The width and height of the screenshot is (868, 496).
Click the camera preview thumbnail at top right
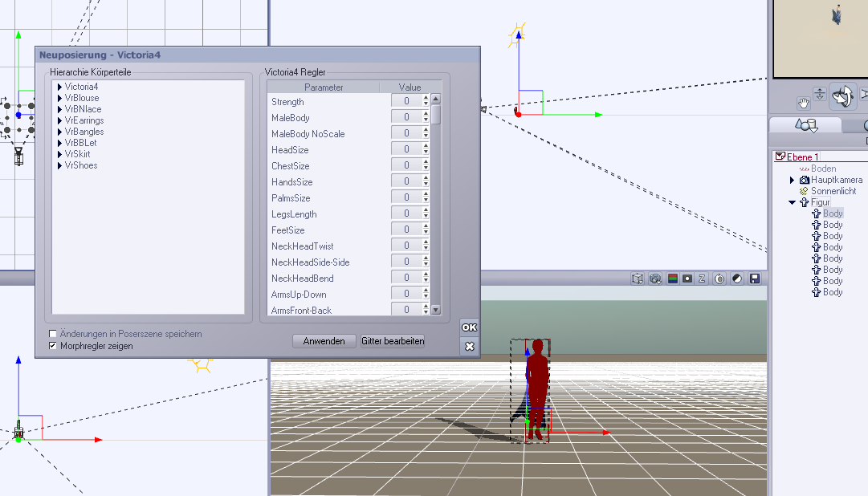click(x=821, y=38)
